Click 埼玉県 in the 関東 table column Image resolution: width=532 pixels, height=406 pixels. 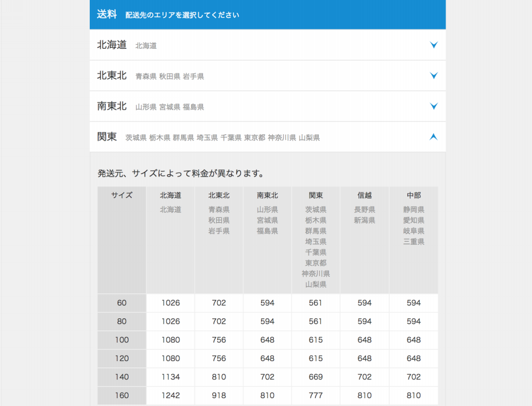[316, 242]
